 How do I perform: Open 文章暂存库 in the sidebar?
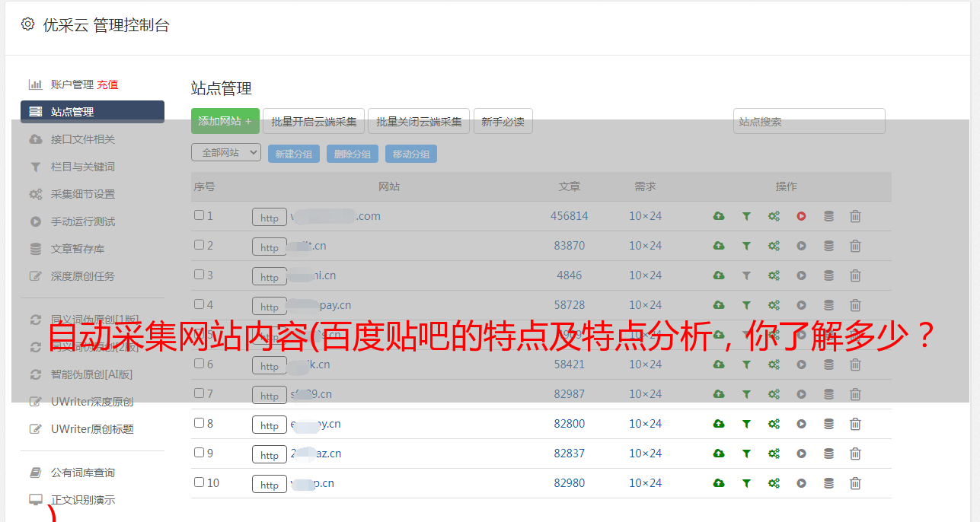tap(78, 249)
